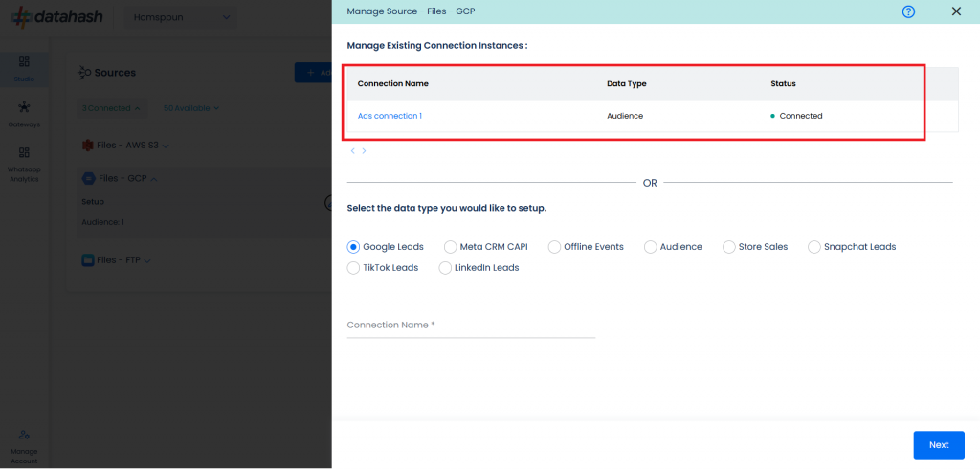The width and height of the screenshot is (980, 472).
Task: Click the Sources heading icon
Action: click(84, 73)
